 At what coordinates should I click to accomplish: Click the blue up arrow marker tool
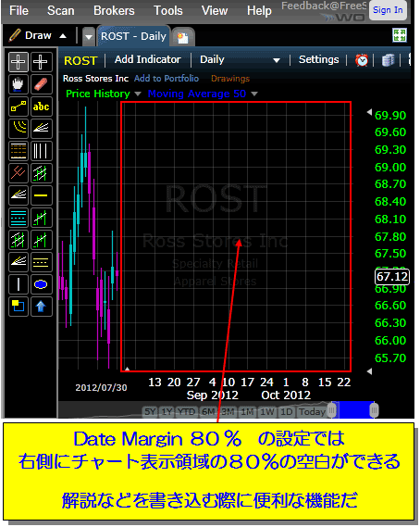(42, 307)
